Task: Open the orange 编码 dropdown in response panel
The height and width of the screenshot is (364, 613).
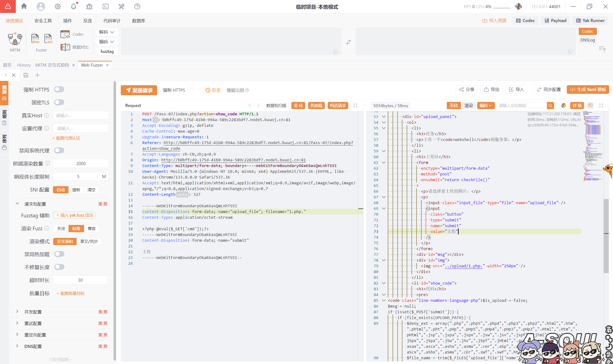Action: coord(486,106)
